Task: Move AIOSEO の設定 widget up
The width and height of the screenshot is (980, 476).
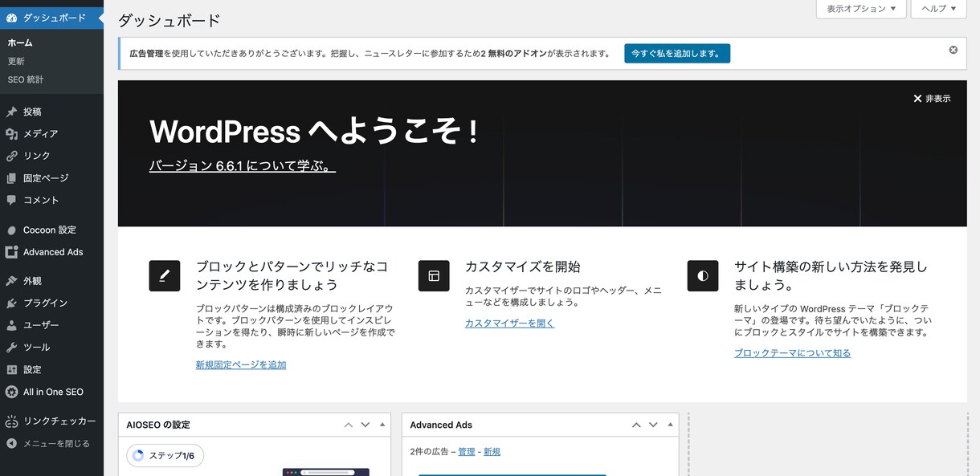Action: pyautogui.click(x=348, y=425)
